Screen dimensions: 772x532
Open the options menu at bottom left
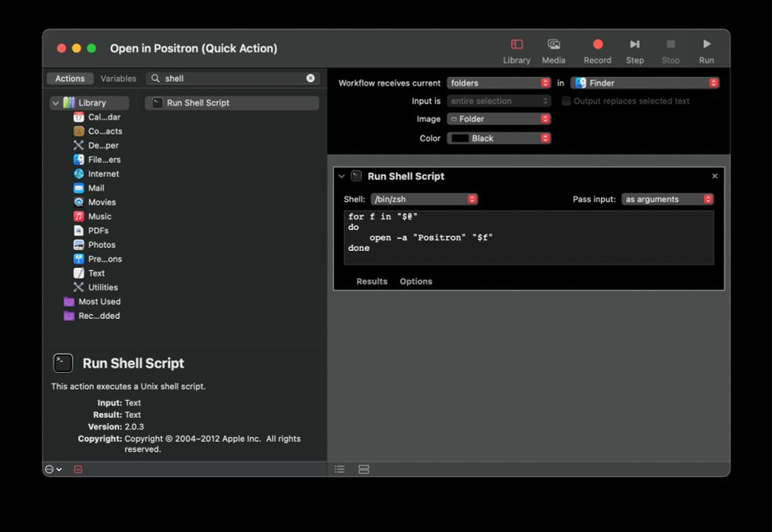pos(53,469)
